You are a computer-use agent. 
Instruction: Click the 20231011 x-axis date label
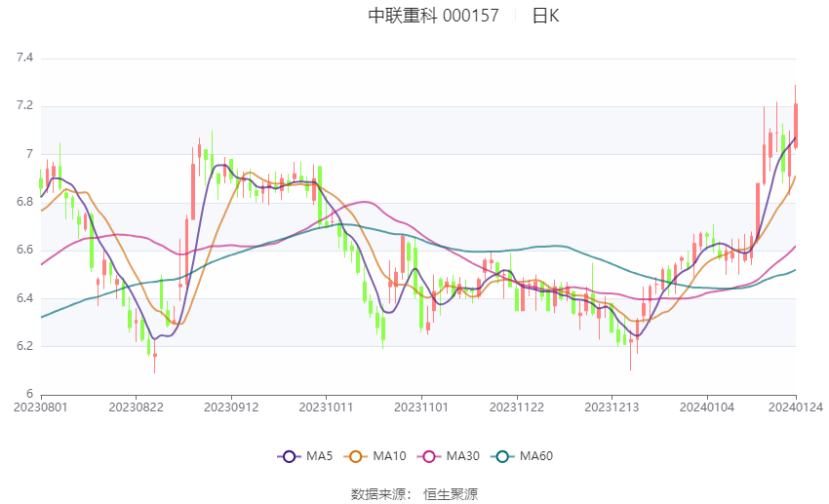coord(326,407)
